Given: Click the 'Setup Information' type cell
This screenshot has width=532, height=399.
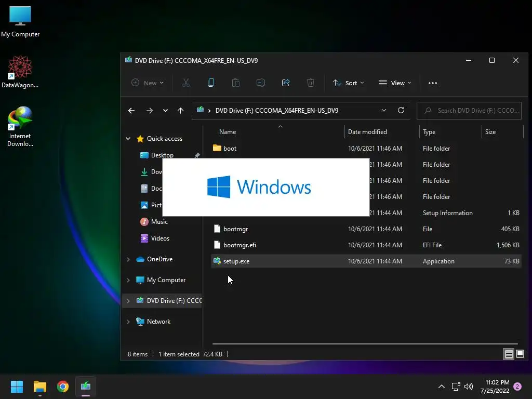Looking at the screenshot, I should click(447, 213).
